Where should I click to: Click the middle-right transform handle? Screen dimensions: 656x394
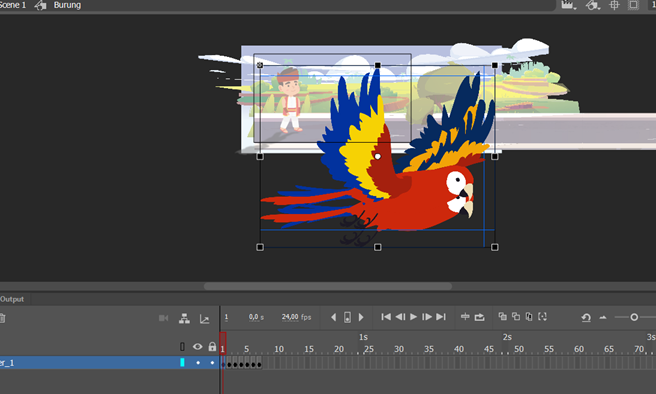[495, 156]
